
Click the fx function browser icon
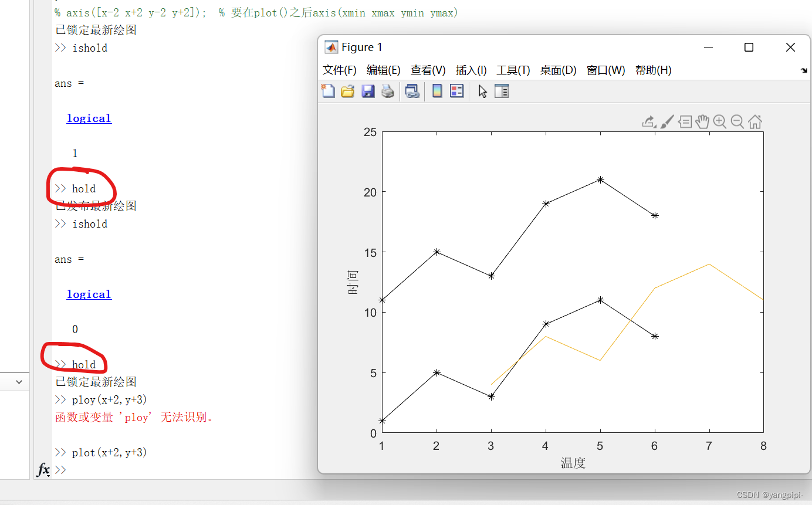tap(43, 470)
